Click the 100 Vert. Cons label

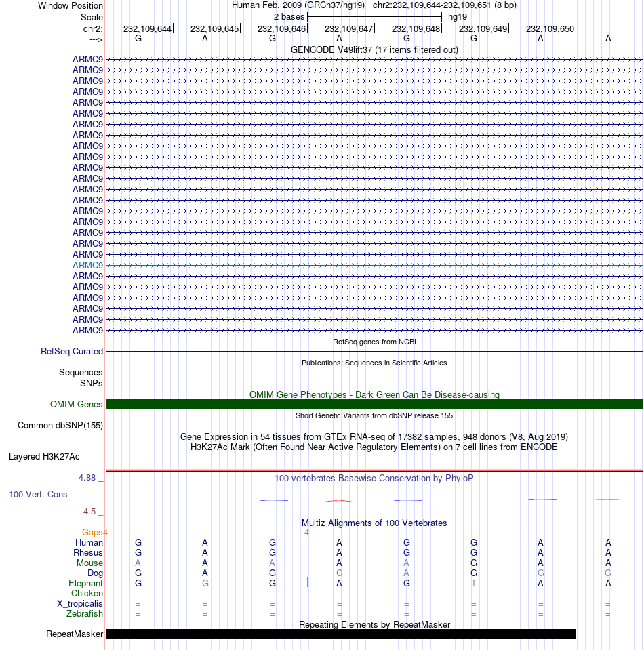pos(38,494)
